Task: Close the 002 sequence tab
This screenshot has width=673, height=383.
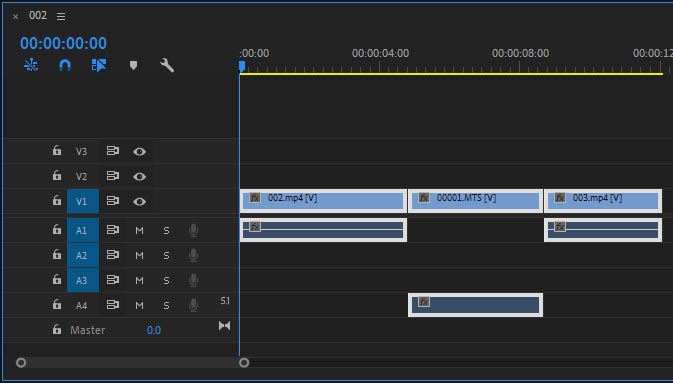Action: [15, 17]
